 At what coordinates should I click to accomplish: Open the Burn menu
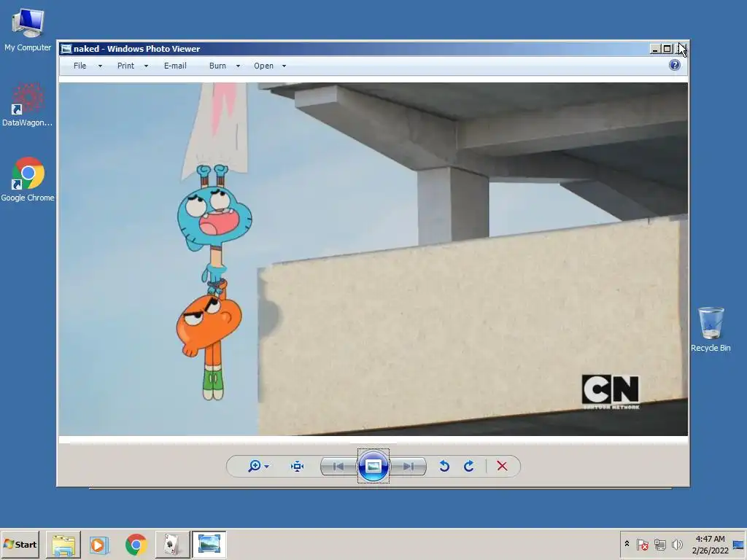coord(217,66)
